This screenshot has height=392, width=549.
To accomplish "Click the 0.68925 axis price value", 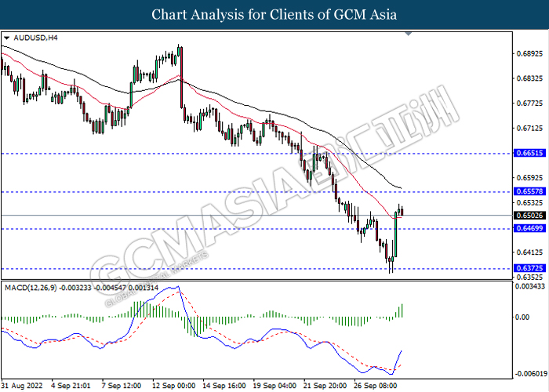I will pyautogui.click(x=529, y=54).
